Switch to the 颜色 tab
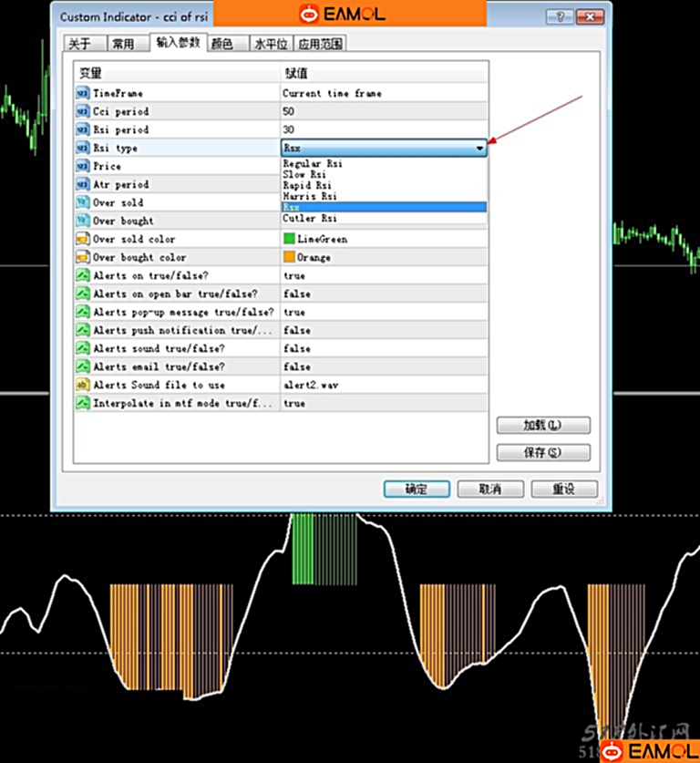Screen dimensions: 700x763 pos(221,44)
